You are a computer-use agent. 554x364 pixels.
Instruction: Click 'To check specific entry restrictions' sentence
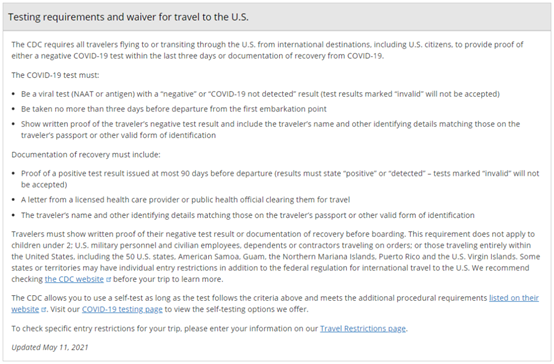(210, 329)
